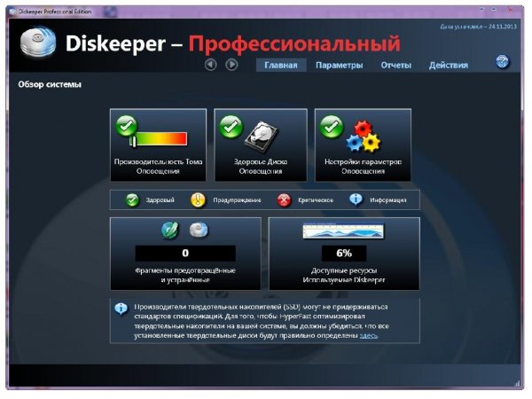
Task: Click the blue Информация legend icon
Action: [356, 199]
